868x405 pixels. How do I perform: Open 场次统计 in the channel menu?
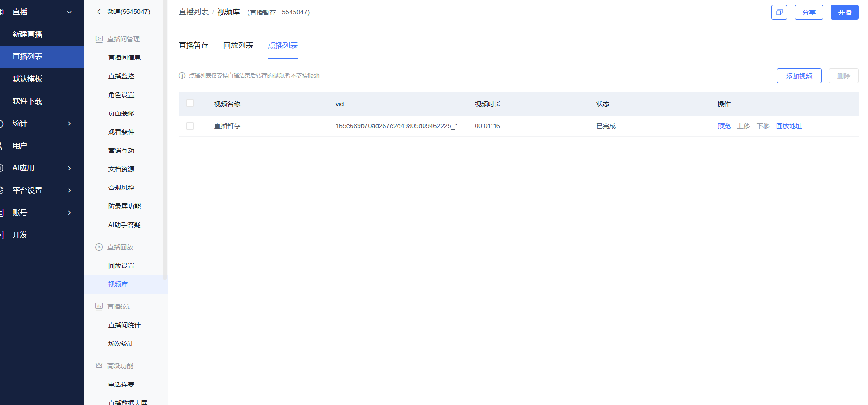pyautogui.click(x=121, y=344)
